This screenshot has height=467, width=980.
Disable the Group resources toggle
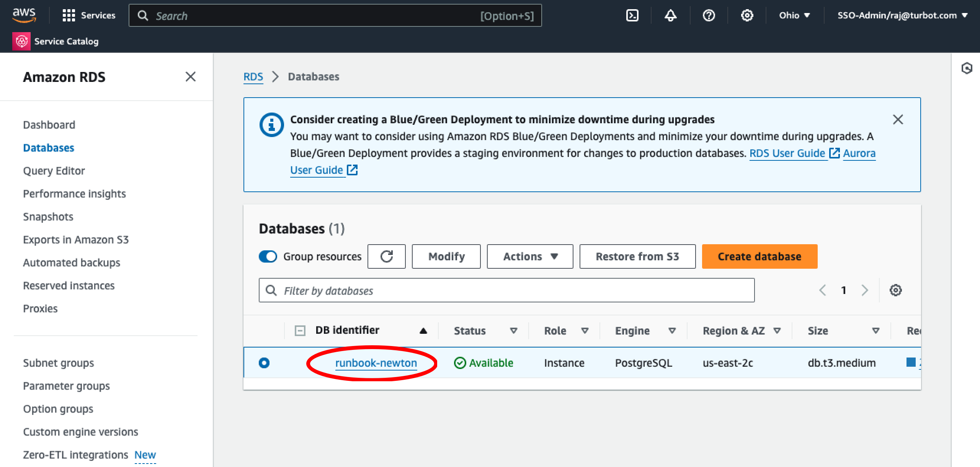pos(268,256)
